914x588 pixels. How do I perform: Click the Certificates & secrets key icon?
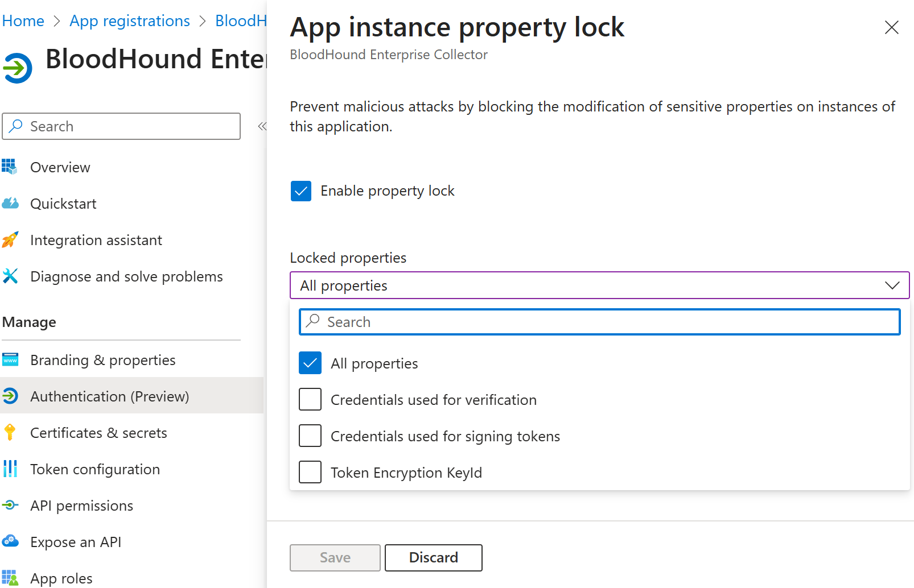coord(10,432)
